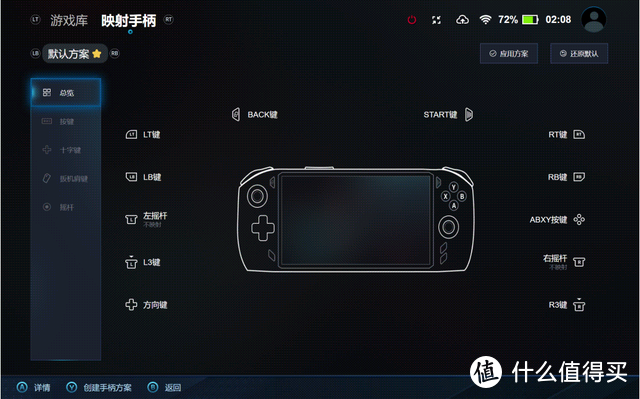This screenshot has width=640, height=399.
Task: Click the 左摇杆 stick icon
Action: click(x=131, y=219)
